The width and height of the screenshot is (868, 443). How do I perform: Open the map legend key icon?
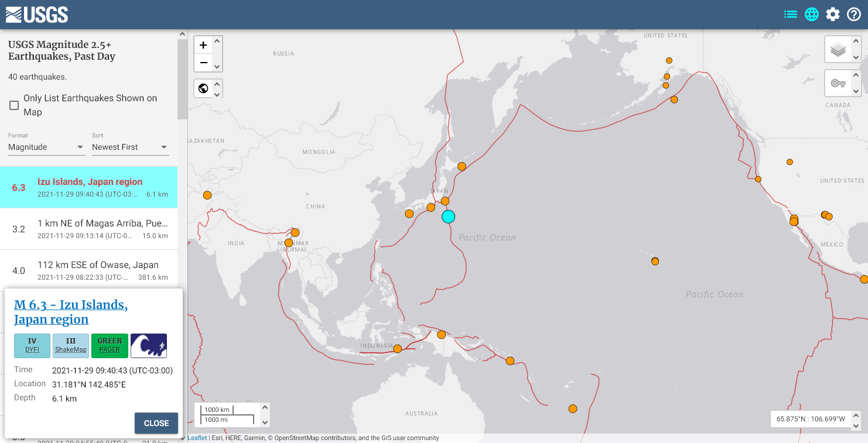(x=838, y=83)
